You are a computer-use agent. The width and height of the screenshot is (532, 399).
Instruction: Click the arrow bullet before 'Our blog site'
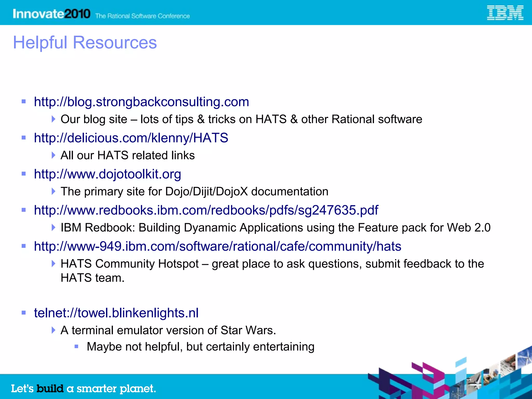pyautogui.click(x=54, y=119)
